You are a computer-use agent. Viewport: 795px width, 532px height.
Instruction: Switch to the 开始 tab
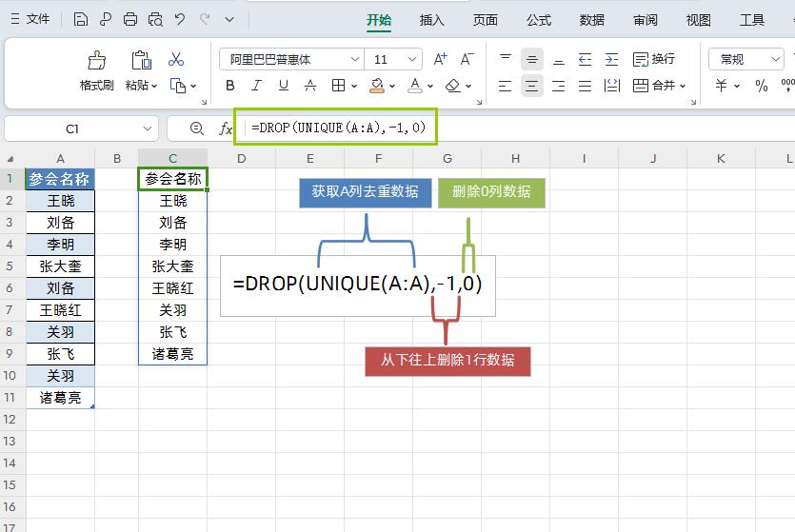point(379,20)
